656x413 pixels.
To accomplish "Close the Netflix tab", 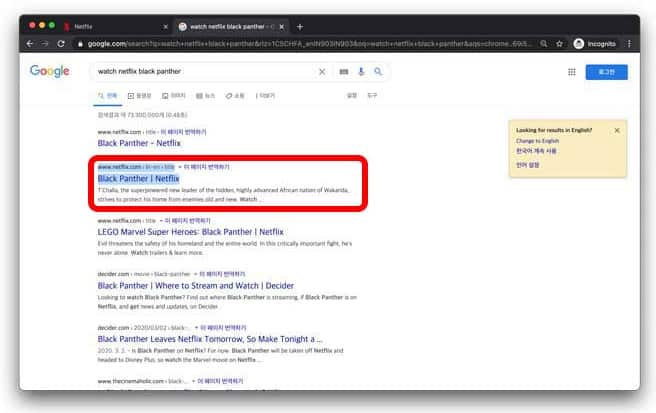I will (165, 27).
